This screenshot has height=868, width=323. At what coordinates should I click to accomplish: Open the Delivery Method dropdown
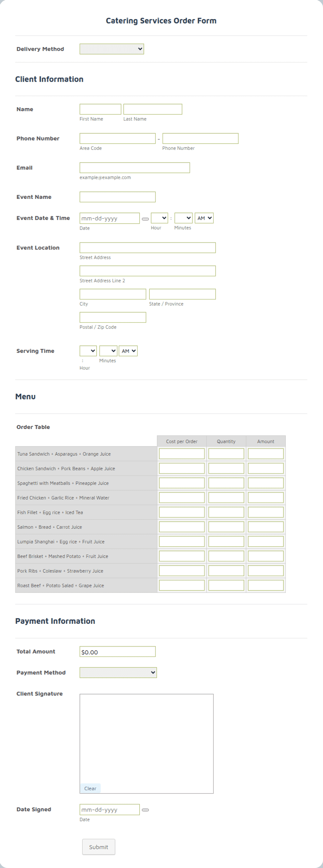tap(111, 49)
